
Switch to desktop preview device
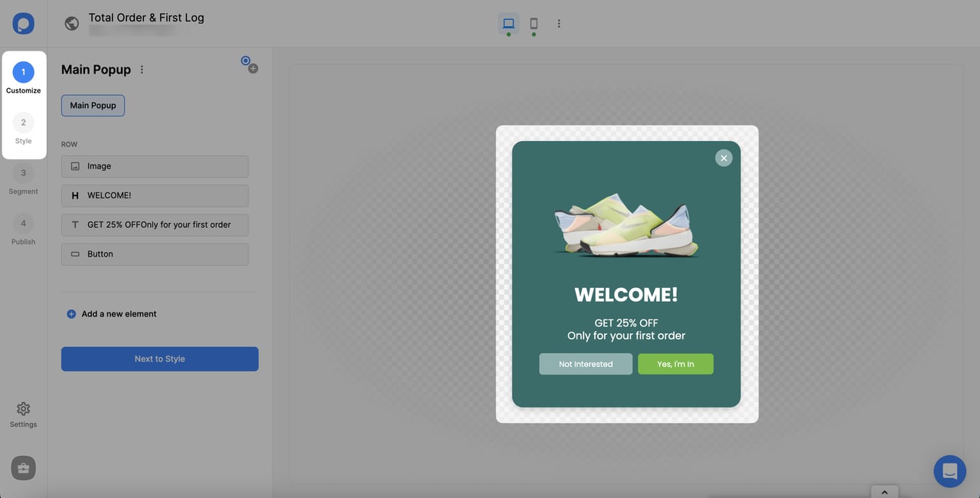(508, 23)
